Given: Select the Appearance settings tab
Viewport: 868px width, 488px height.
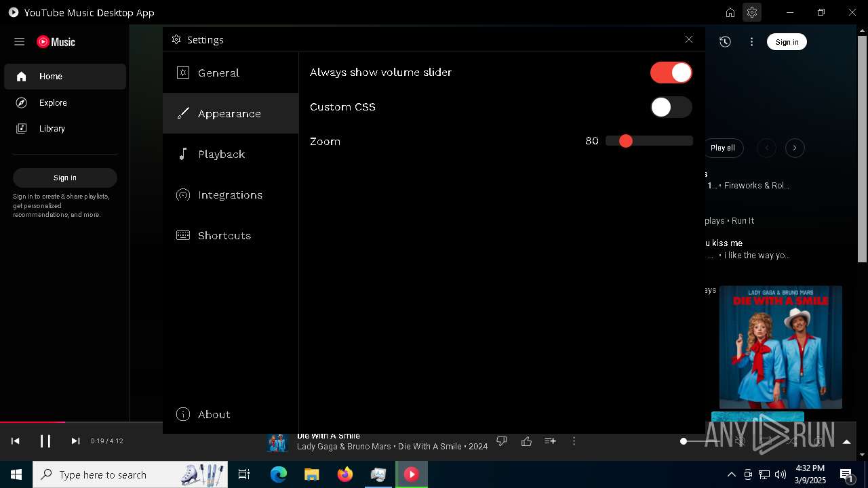Looking at the screenshot, I should [231, 113].
